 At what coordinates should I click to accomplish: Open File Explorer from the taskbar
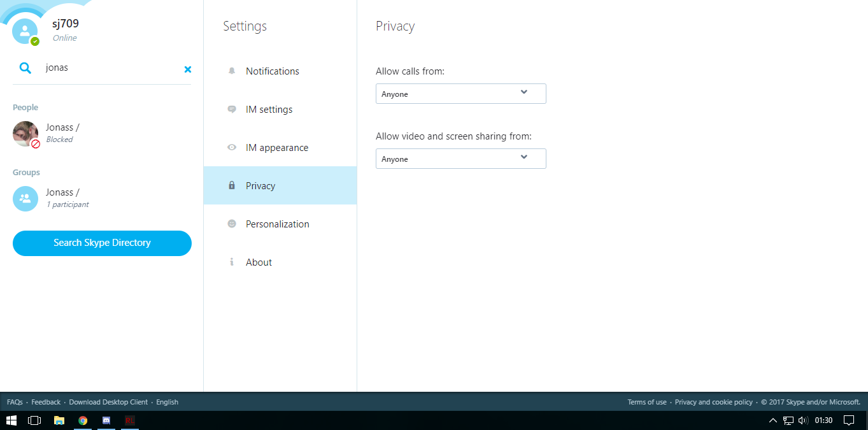point(59,420)
